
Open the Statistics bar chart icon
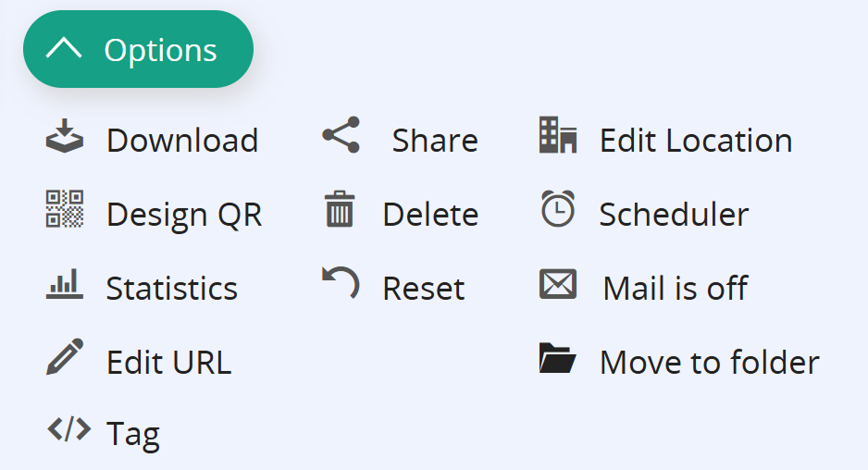[65, 285]
